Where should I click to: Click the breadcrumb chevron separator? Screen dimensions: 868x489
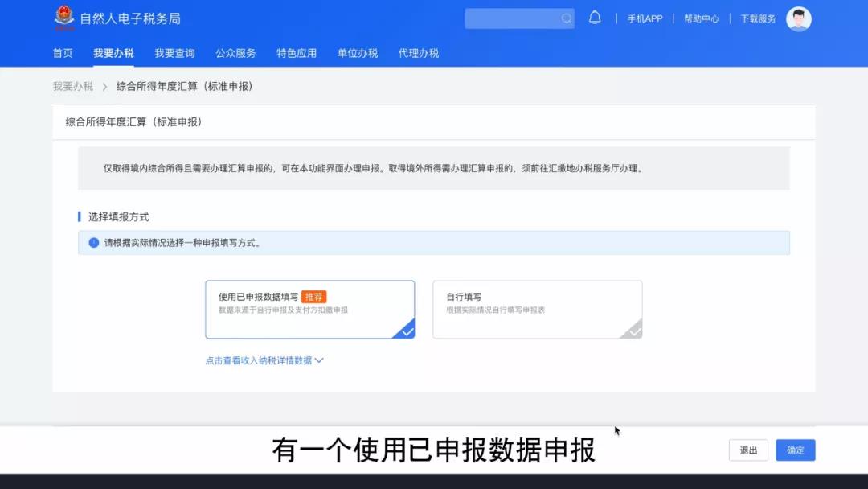[x=104, y=87]
